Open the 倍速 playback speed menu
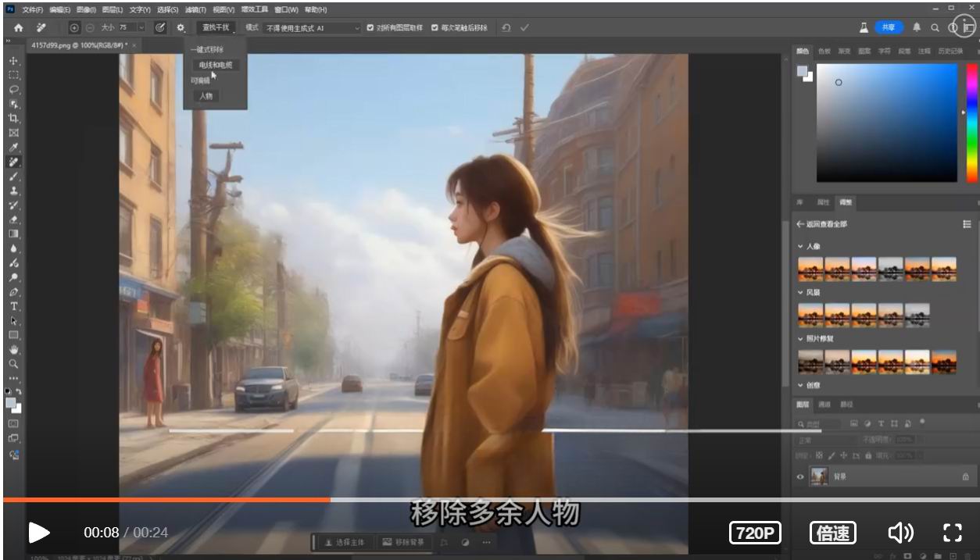The height and width of the screenshot is (560, 980). 832,533
